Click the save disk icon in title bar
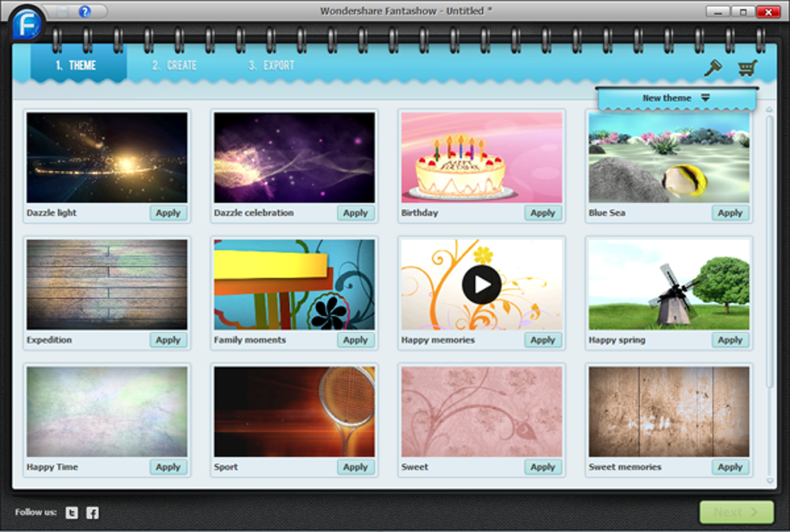The image size is (790, 532). click(x=63, y=12)
